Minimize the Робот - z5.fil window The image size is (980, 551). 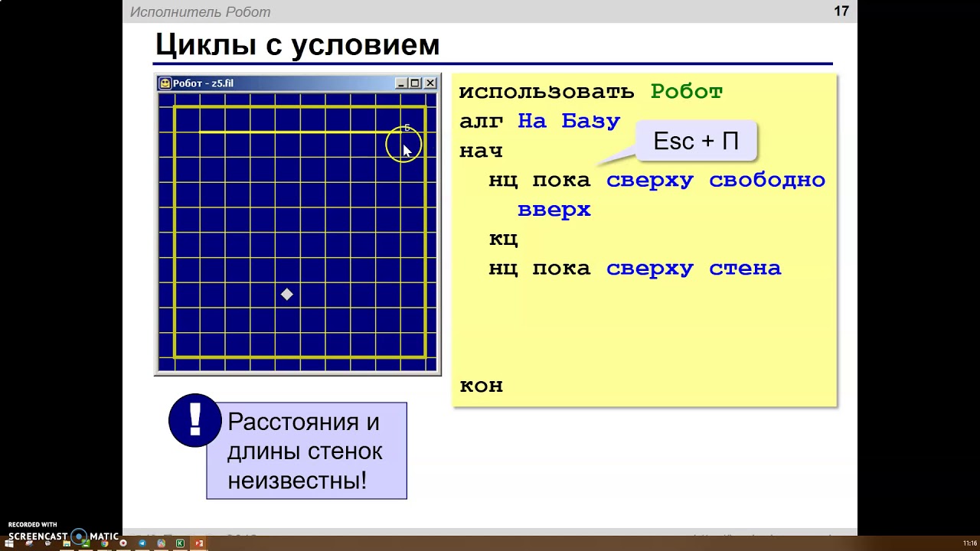pyautogui.click(x=401, y=83)
